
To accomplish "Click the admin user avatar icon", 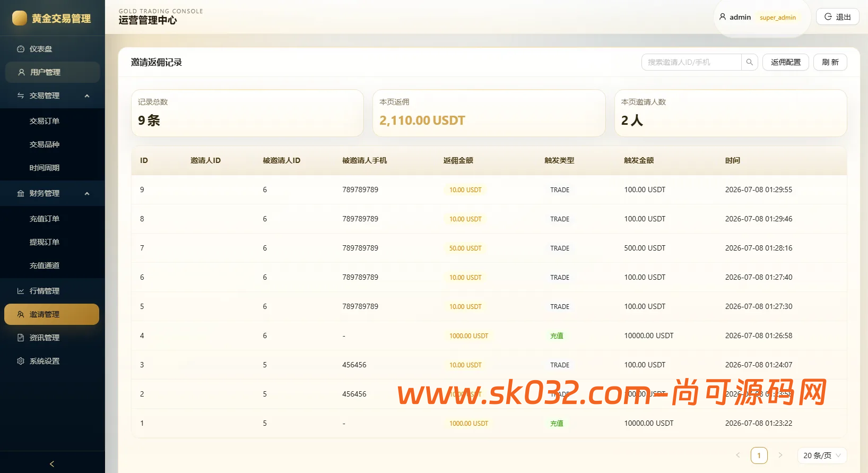I will point(723,17).
